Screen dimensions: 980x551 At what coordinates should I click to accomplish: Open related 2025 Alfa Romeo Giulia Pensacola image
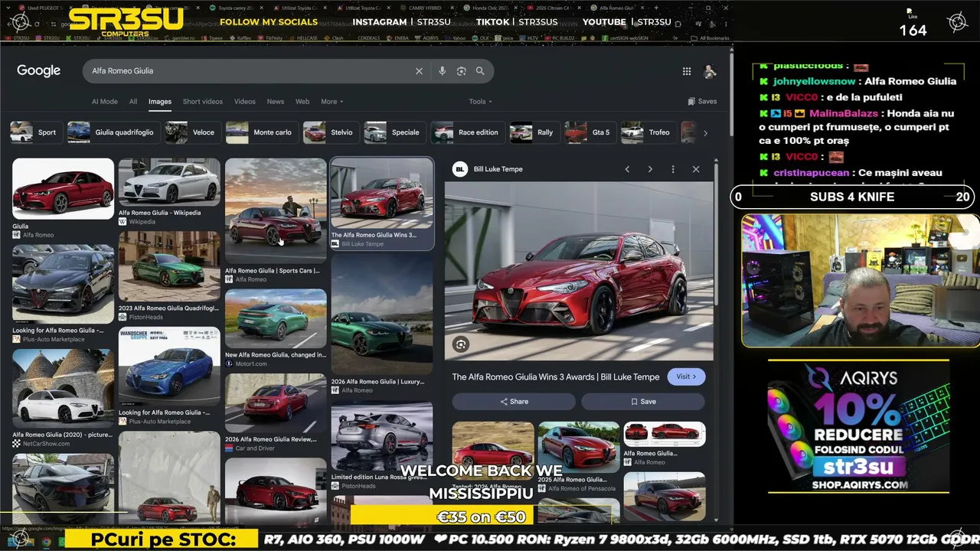coord(579,446)
